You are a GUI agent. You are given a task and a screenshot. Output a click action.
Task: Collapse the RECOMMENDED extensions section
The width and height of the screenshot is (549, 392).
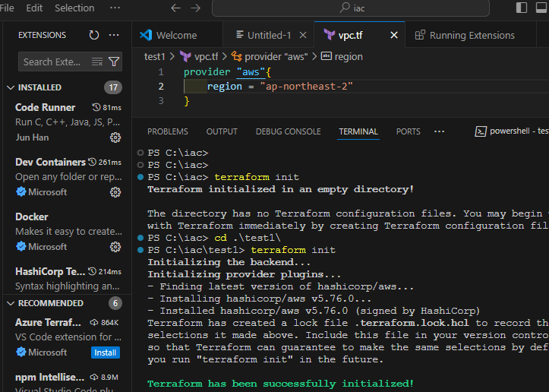tap(11, 303)
